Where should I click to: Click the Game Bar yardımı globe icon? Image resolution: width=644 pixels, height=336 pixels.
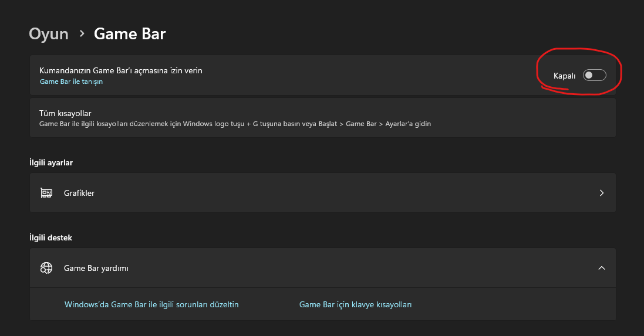(x=46, y=268)
